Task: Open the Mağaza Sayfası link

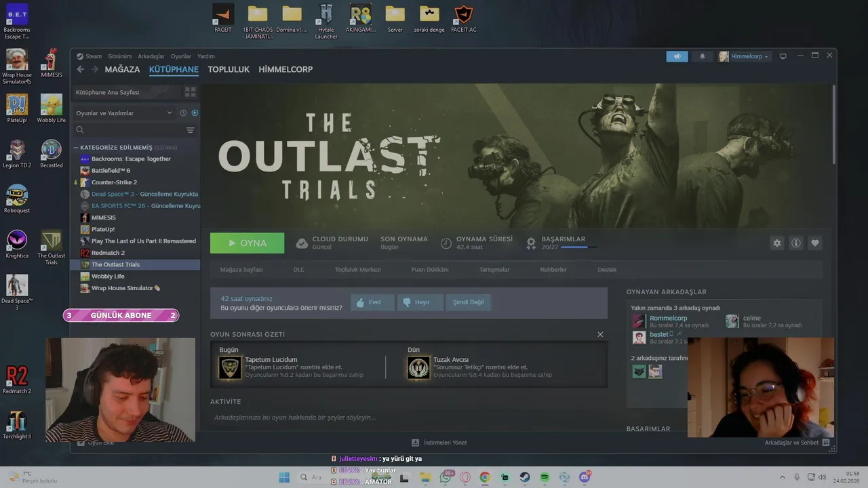Action: [241, 270]
